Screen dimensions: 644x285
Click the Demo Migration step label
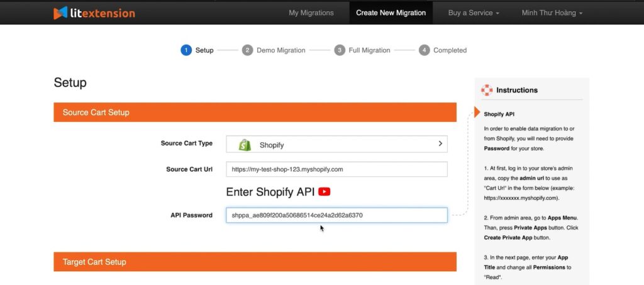(281, 50)
